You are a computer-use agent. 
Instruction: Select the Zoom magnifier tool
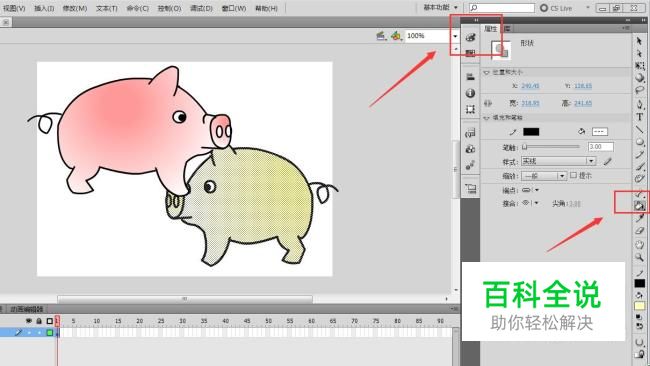[640, 257]
